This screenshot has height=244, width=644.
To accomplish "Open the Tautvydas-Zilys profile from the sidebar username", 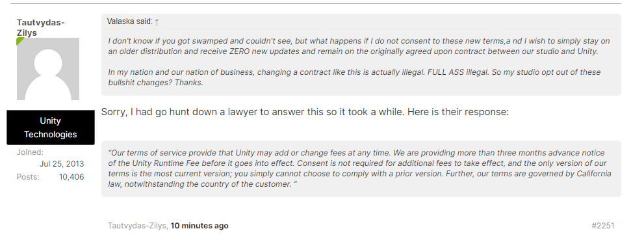I will pyautogui.click(x=41, y=27).
